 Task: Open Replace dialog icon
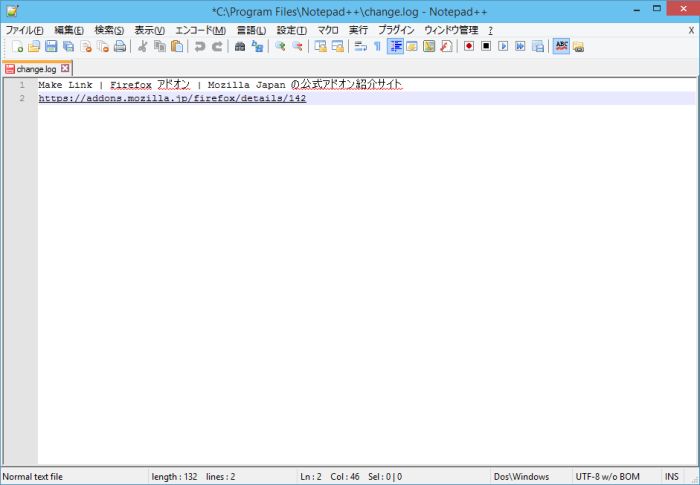[x=257, y=46]
